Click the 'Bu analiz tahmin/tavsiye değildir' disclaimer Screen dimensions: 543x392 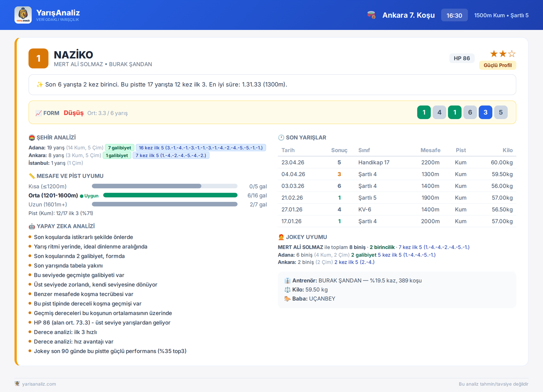point(493,384)
